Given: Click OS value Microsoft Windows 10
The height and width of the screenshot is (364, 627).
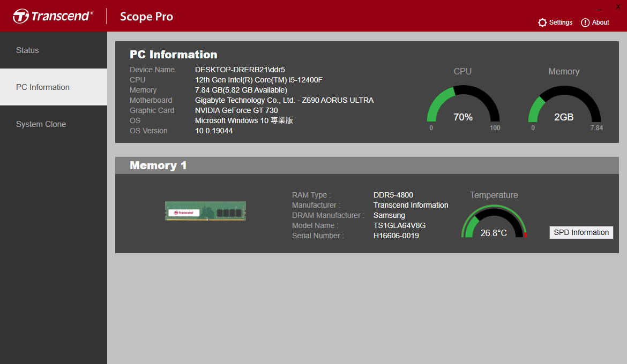Looking at the screenshot, I should 244,120.
